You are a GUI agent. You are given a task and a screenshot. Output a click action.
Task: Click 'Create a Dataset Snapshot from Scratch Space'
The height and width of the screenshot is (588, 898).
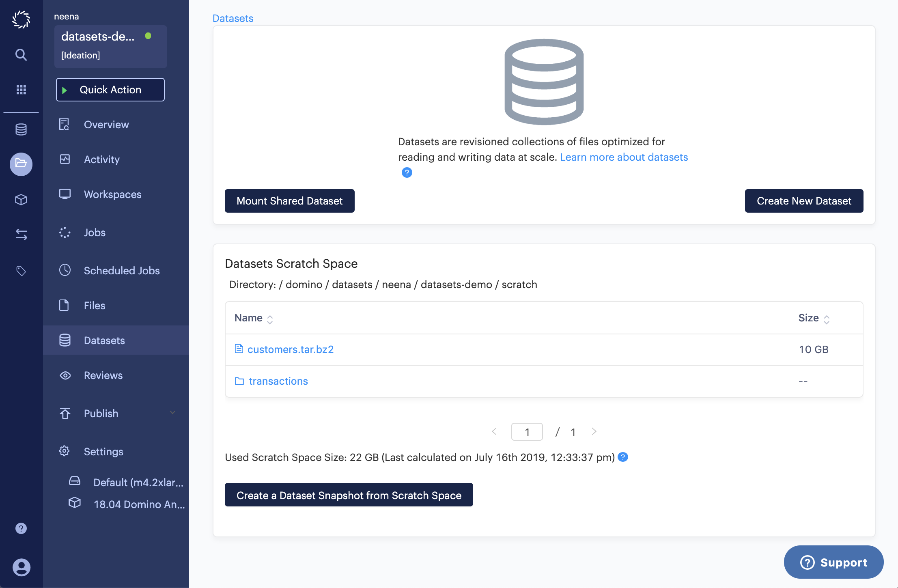pos(348,495)
